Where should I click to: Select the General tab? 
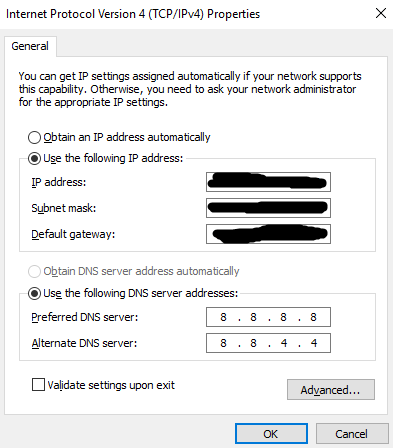(x=30, y=46)
